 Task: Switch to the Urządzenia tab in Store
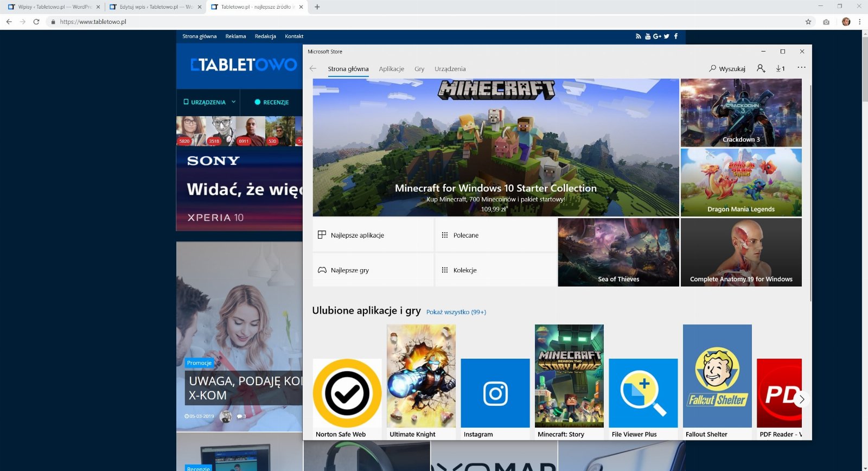450,69
